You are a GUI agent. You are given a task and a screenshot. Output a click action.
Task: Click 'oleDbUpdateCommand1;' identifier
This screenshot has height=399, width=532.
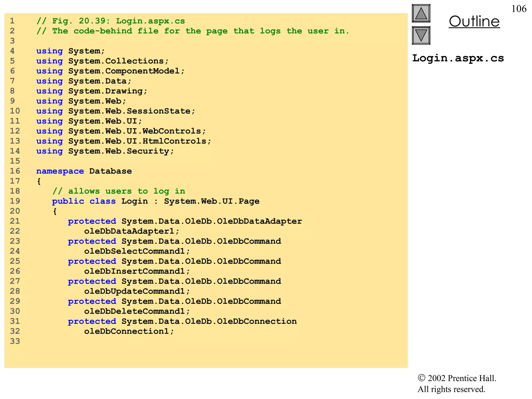[x=137, y=291]
